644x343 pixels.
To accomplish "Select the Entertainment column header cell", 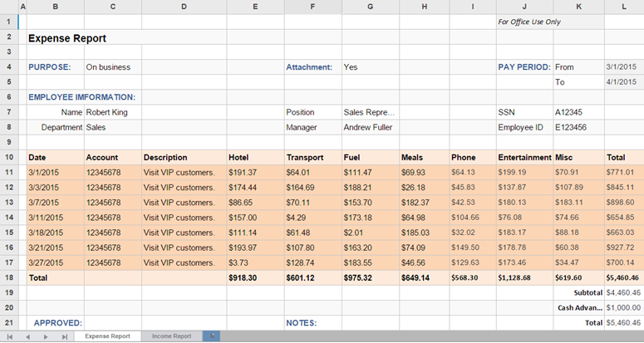I will [x=524, y=157].
